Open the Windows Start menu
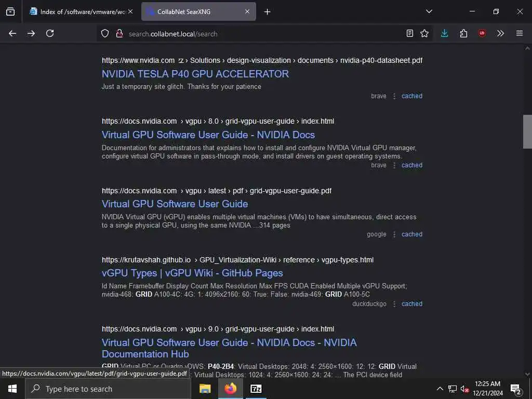The image size is (532, 399). [x=12, y=389]
